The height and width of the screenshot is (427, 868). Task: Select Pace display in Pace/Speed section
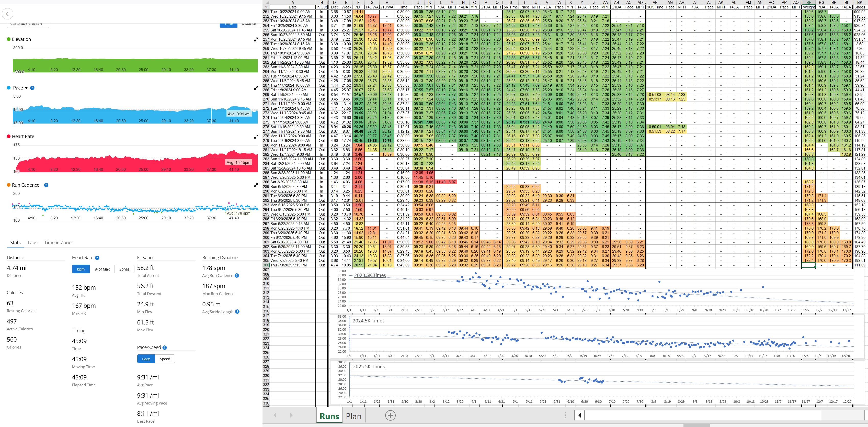[146, 359]
